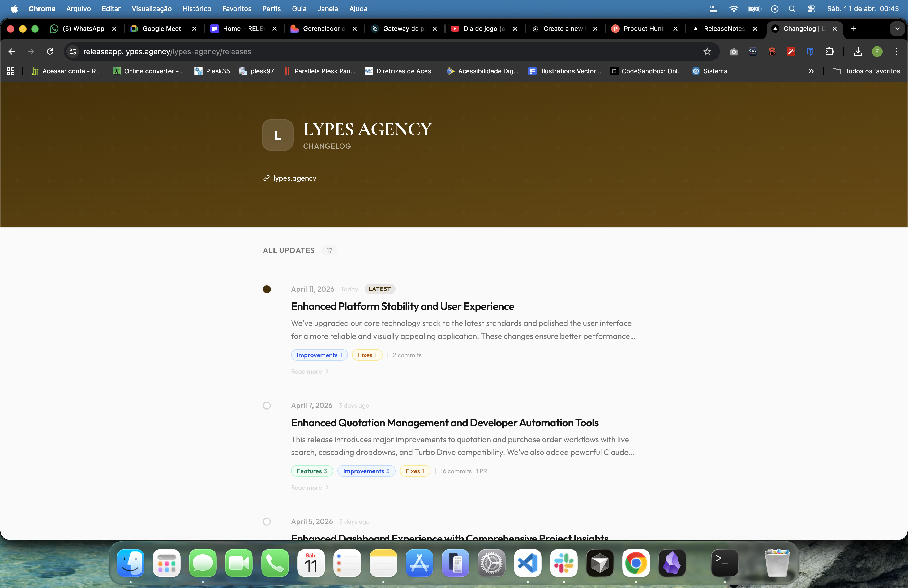Open the apps grid in bookmarks bar
This screenshot has width=908, height=588.
point(11,71)
